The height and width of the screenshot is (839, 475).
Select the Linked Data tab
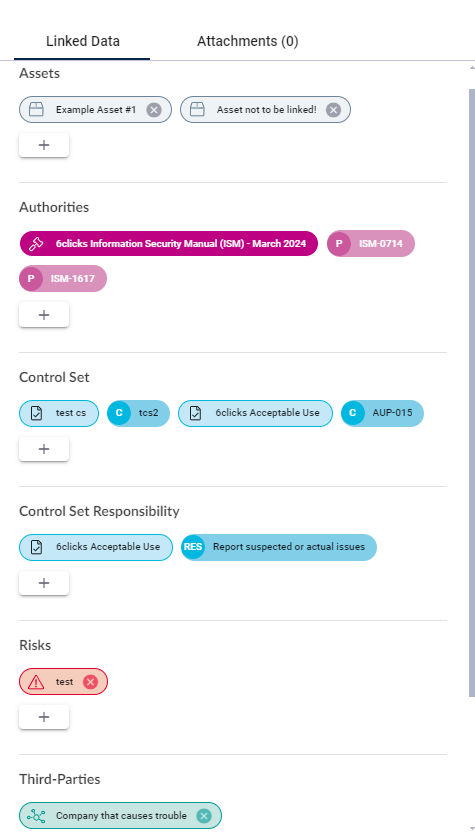pyautogui.click(x=82, y=41)
